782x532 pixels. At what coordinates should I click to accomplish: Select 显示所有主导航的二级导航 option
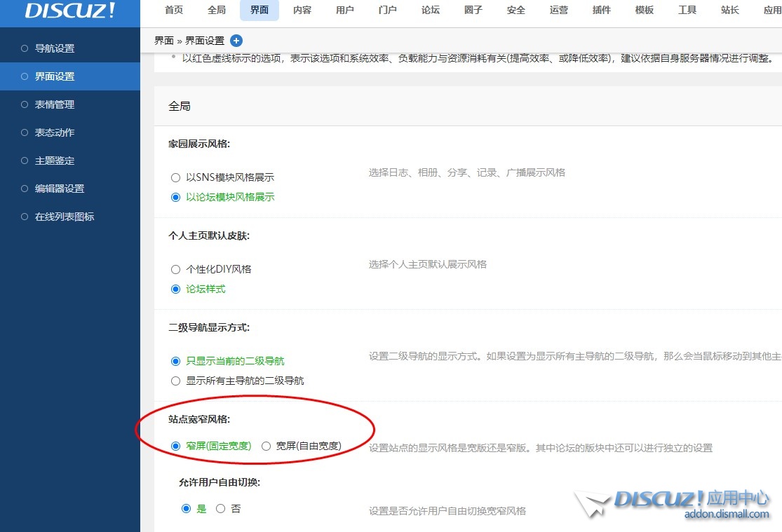coord(176,381)
